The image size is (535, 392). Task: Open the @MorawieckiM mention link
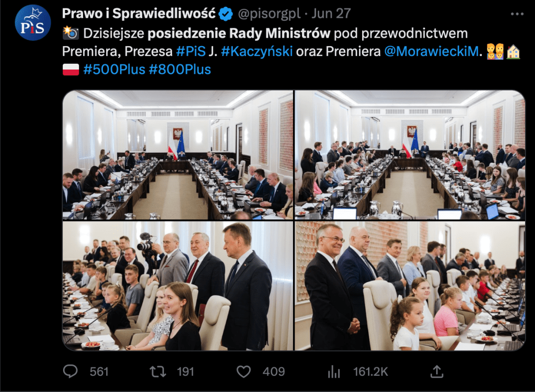click(x=431, y=51)
